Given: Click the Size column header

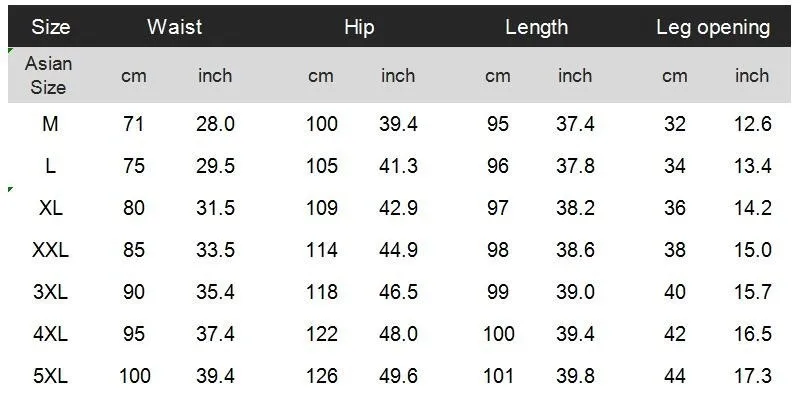Looking at the screenshot, I should point(50,27).
